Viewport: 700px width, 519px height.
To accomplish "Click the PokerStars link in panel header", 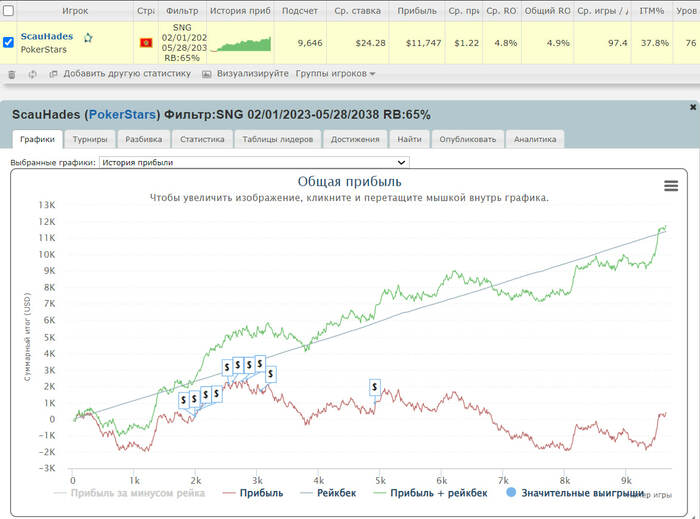I will click(123, 114).
